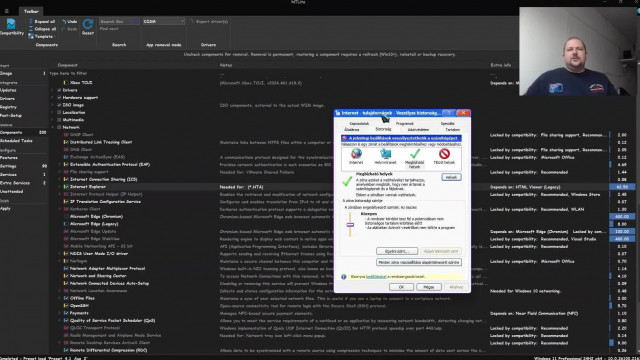Click OK in the Internet properties dialog
The image size is (640, 360).
click(x=401, y=287)
